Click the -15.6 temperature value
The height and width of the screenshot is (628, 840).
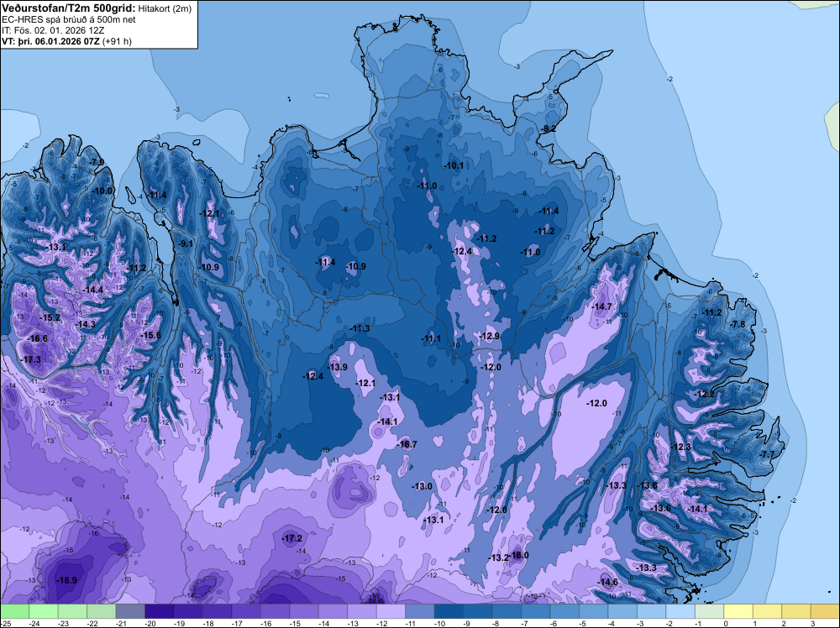click(x=150, y=335)
